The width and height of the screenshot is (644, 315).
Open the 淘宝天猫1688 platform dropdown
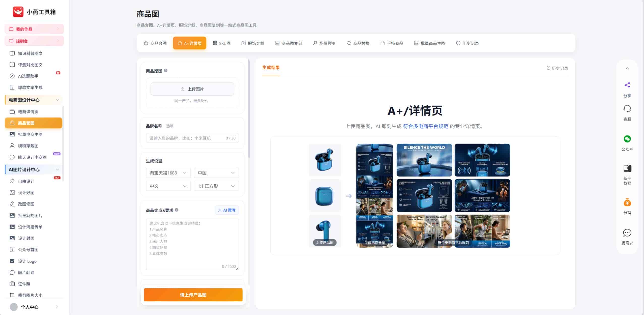click(x=168, y=173)
